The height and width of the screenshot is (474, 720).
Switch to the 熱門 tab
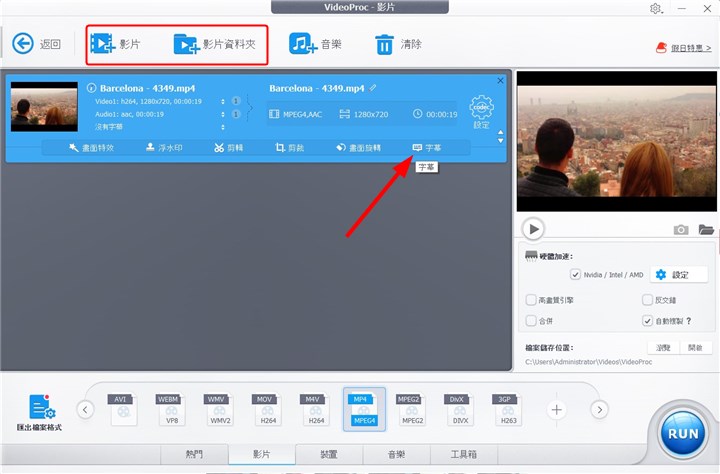tap(194, 454)
